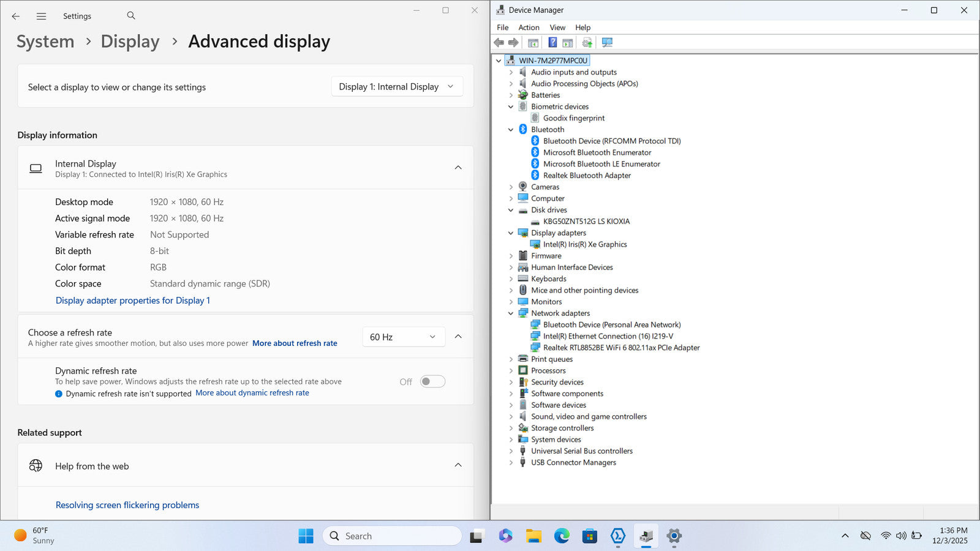Click the Help toolbar icon in Device Manager
Viewport: 980px width, 551px height.
(x=552, y=42)
